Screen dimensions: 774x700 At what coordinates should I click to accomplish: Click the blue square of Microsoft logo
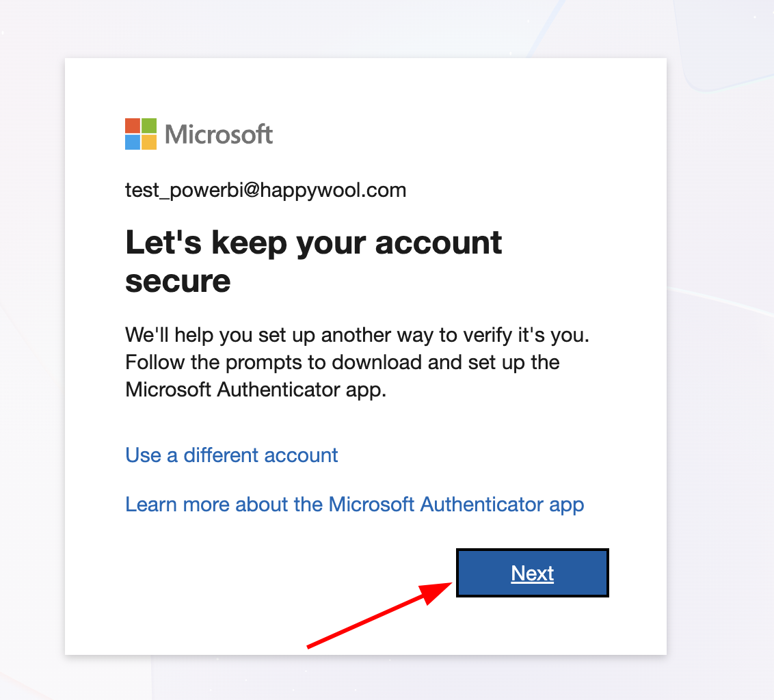point(132,142)
